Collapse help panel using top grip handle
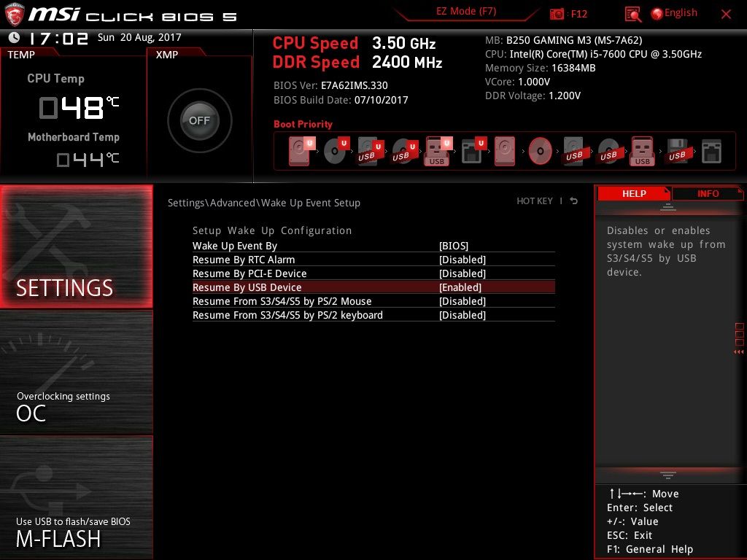 click(x=668, y=208)
